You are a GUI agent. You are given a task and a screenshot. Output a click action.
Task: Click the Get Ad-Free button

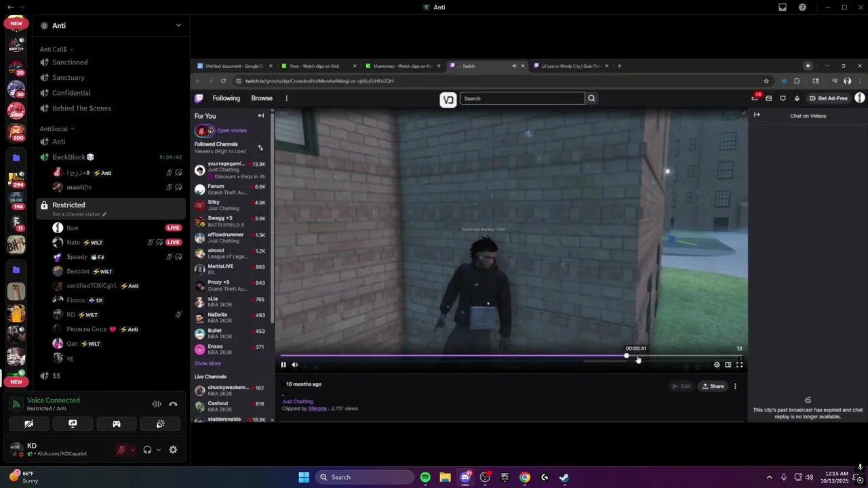[829, 98]
